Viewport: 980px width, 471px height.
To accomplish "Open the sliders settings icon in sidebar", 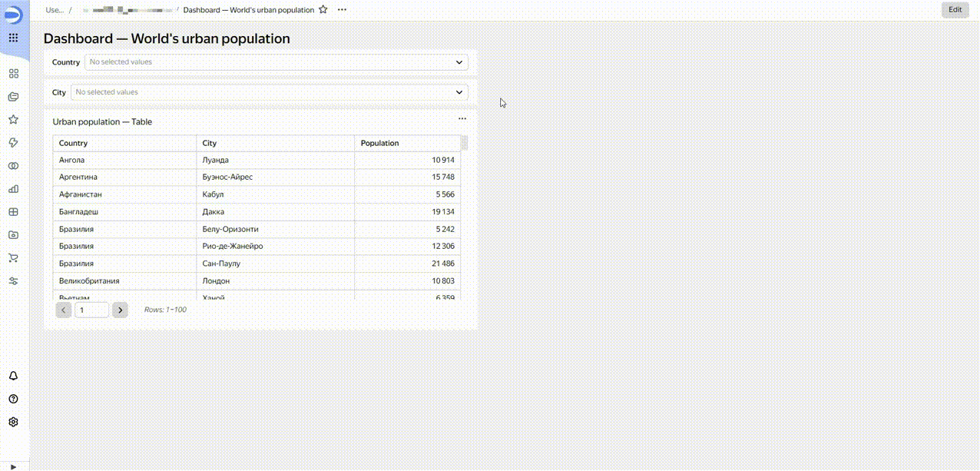I will (x=13, y=281).
